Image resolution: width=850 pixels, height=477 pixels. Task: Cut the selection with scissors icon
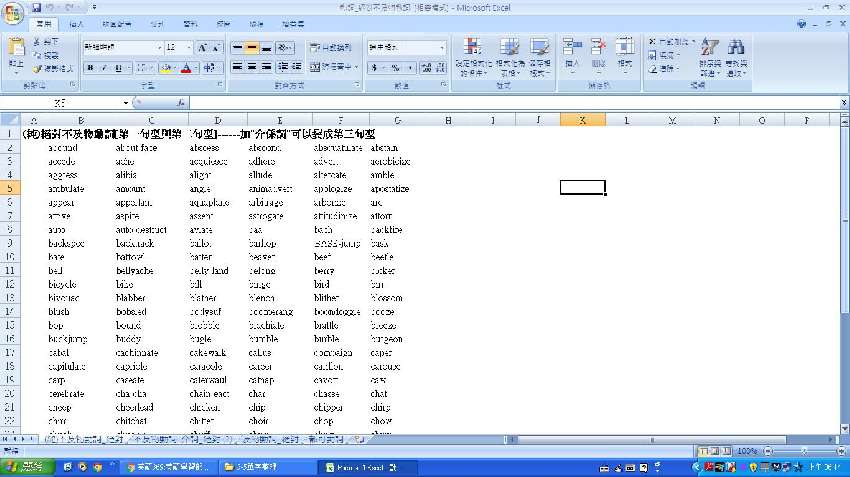46,42
